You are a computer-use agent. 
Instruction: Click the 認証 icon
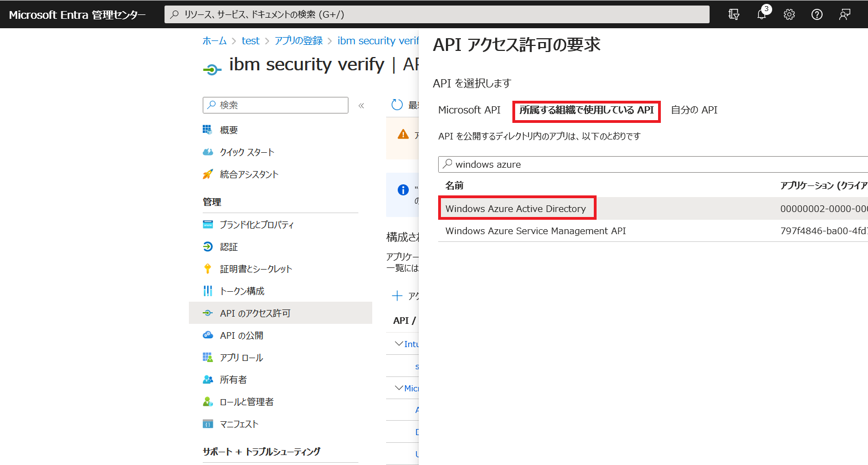tap(208, 246)
